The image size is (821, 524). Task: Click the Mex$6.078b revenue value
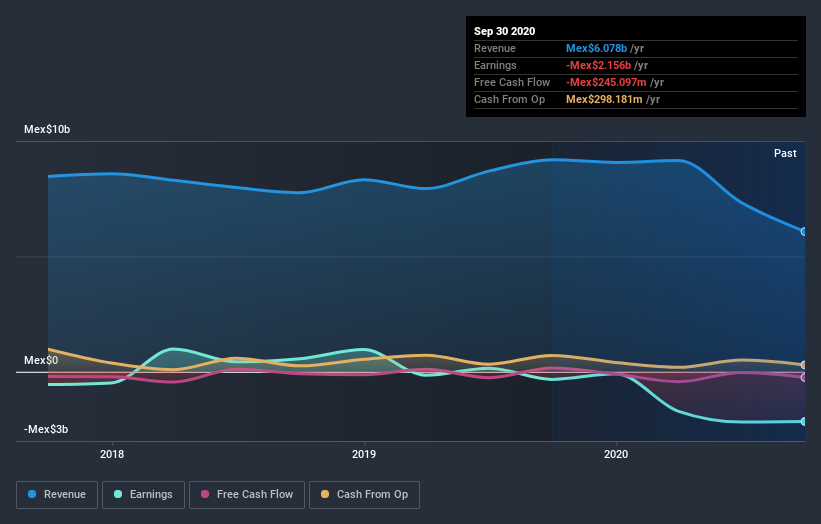pos(596,48)
